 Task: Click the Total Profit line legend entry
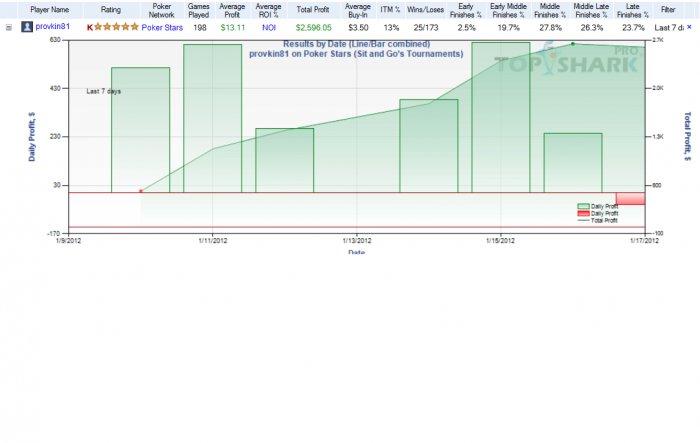point(597,220)
